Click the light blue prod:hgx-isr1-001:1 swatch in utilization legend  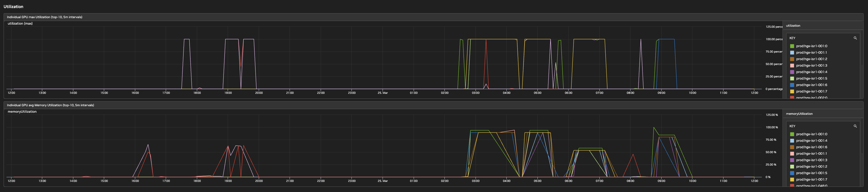point(792,53)
